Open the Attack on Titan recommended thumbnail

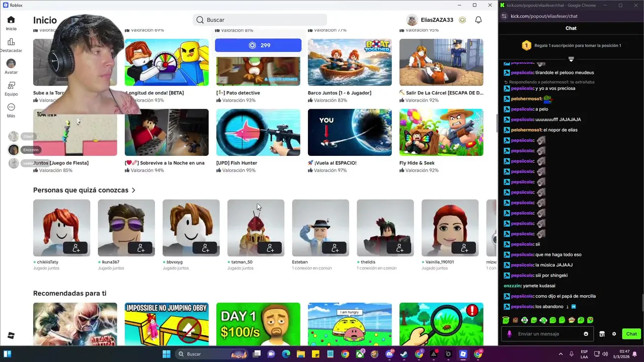pyautogui.click(x=75, y=324)
